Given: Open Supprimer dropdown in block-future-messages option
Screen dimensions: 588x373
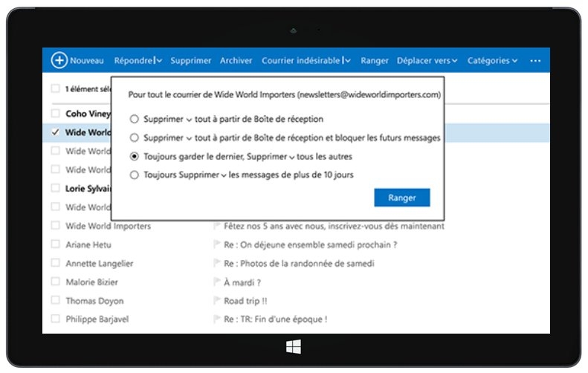Looking at the screenshot, I should pos(189,139).
